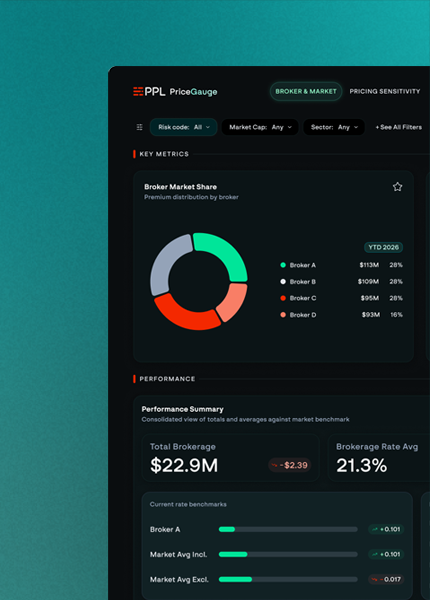Click the Broker A benchmark progress bar
This screenshot has height=600, width=430.
[x=288, y=530]
